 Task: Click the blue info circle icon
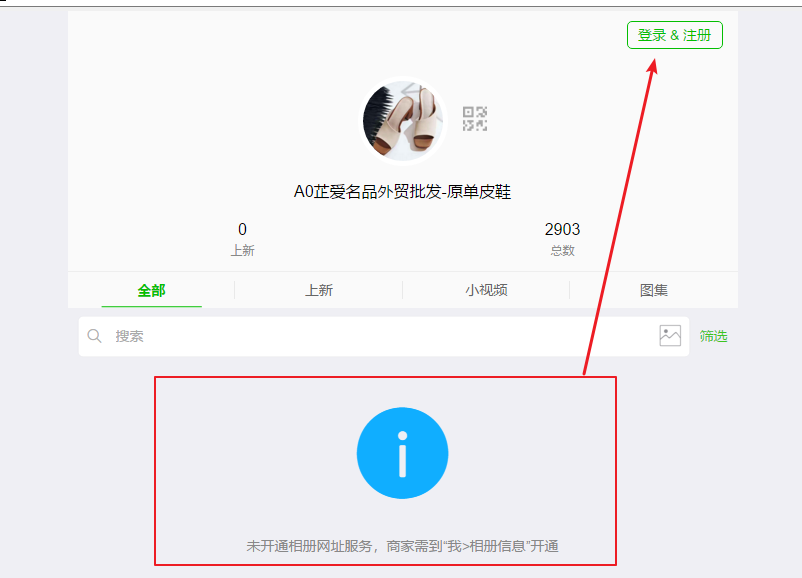pyautogui.click(x=403, y=453)
